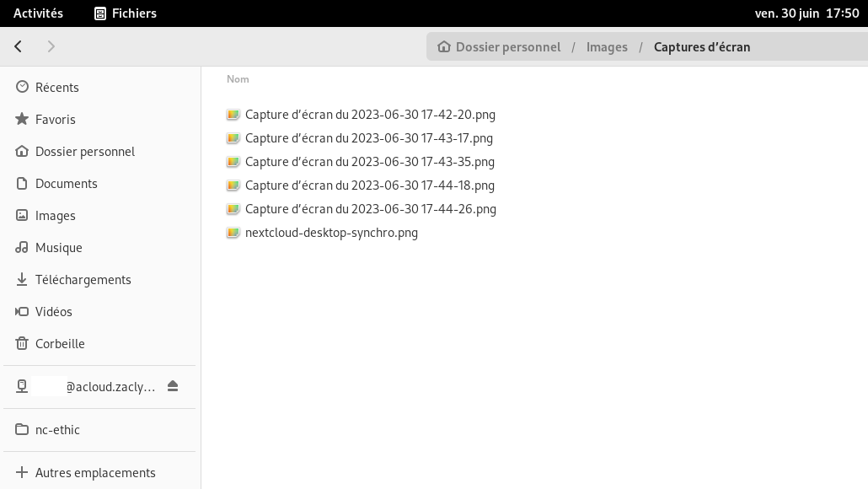
Task: Sort files by the Nom column header
Action: point(238,79)
